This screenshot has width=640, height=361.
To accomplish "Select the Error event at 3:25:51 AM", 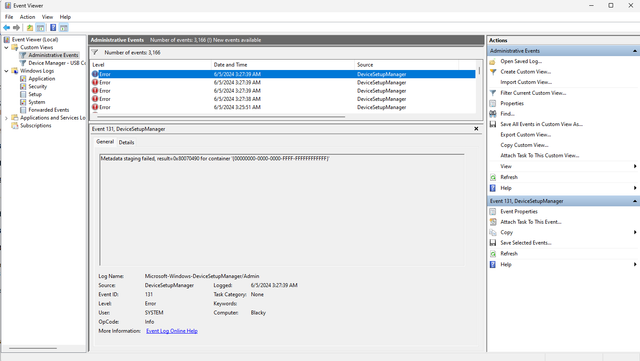I will pyautogui.click(x=283, y=107).
